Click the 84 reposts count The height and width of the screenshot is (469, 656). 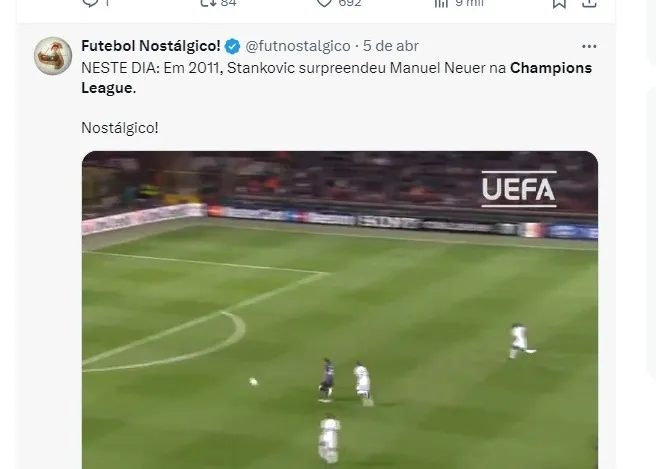[228, 3]
